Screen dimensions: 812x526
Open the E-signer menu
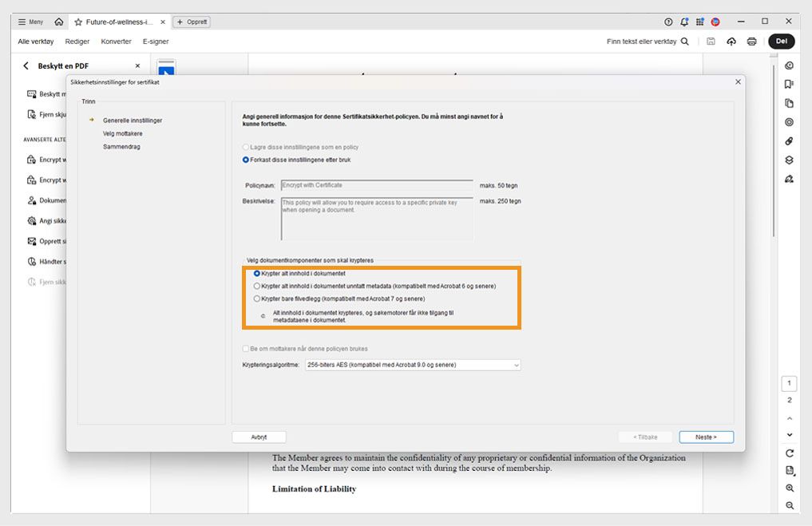(x=156, y=42)
